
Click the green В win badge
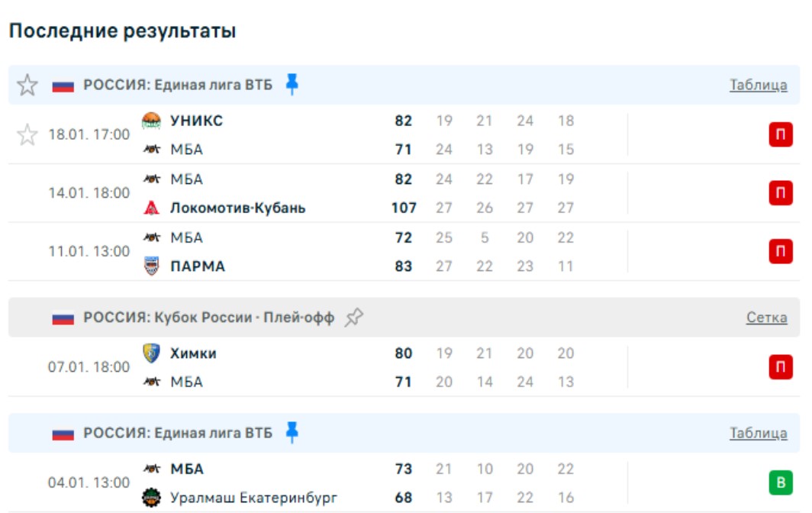click(x=780, y=483)
